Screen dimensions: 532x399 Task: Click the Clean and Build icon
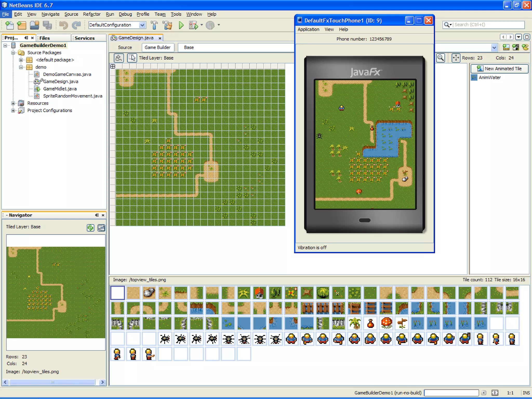coord(168,25)
